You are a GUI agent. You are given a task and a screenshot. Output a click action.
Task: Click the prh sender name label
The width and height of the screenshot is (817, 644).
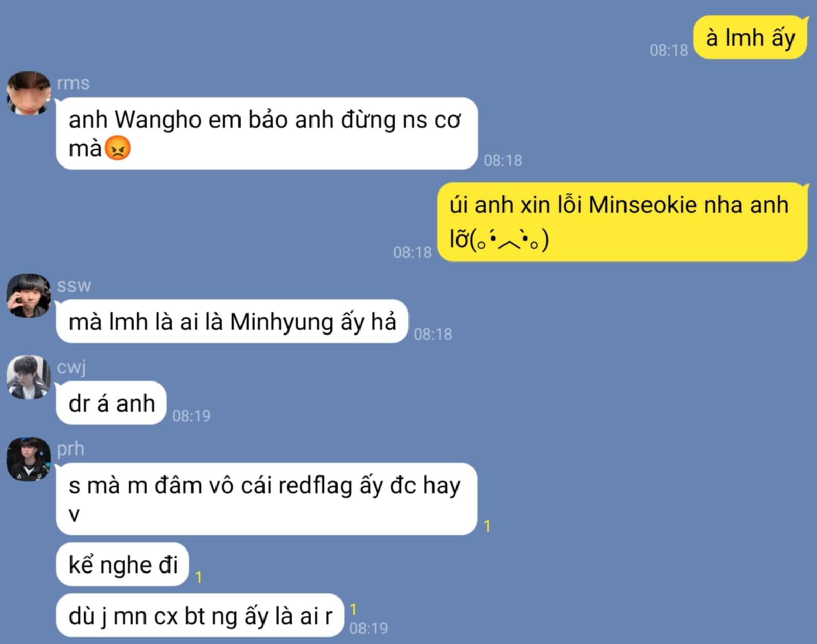click(70, 449)
